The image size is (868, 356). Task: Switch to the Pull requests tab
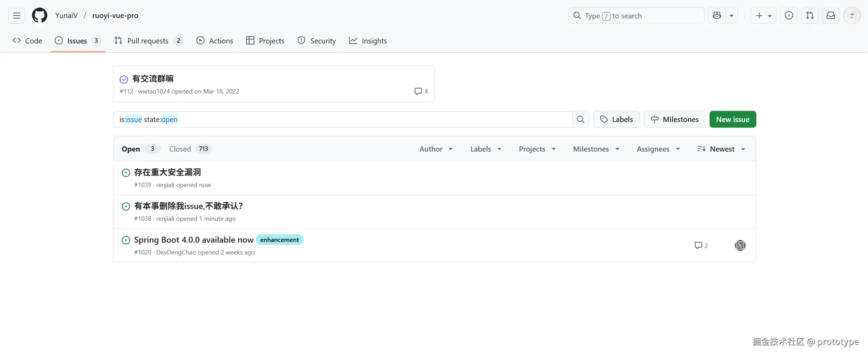click(149, 41)
